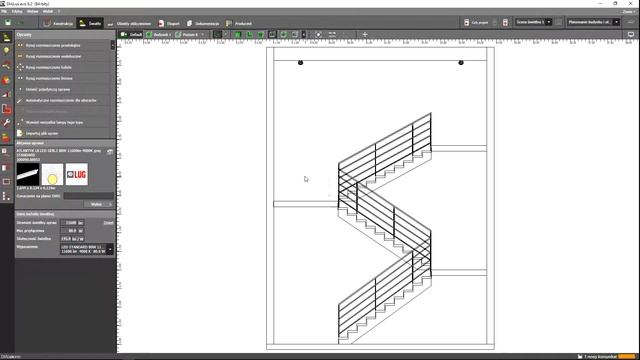Image resolution: width=640 pixels, height=360 pixels.
Task: Click the Oznaczenie na planie DWG field
Action: coord(88,196)
